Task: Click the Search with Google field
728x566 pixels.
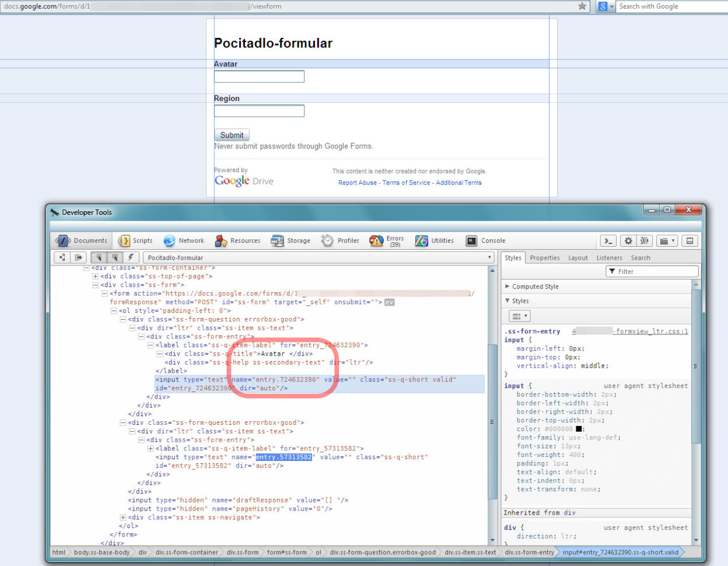Action: tap(672, 6)
